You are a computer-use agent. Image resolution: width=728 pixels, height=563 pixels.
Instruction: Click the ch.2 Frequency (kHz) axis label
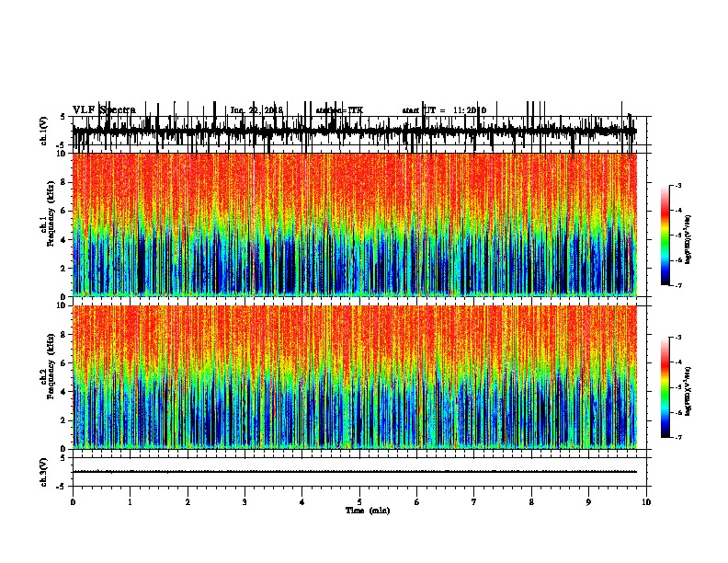pyautogui.click(x=49, y=366)
